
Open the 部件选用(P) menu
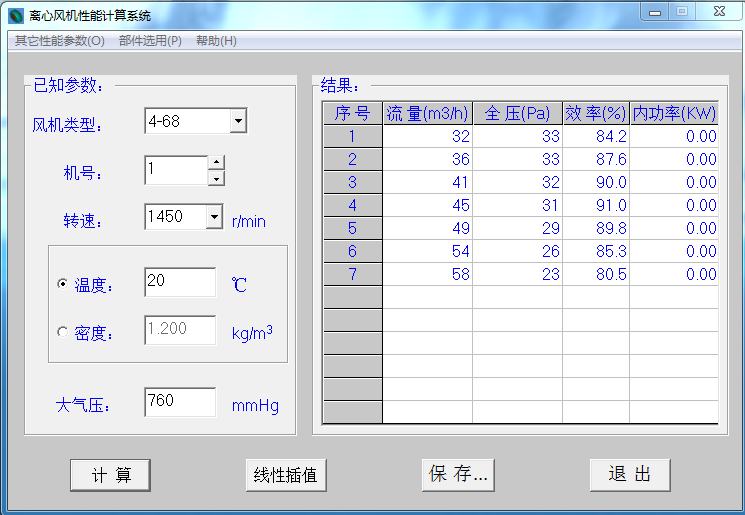coord(150,41)
